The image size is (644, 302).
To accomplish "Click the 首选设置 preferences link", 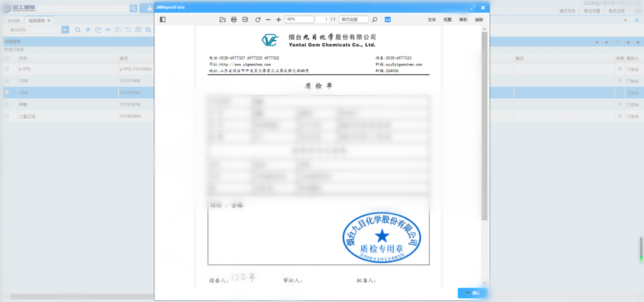I will coord(592,11).
